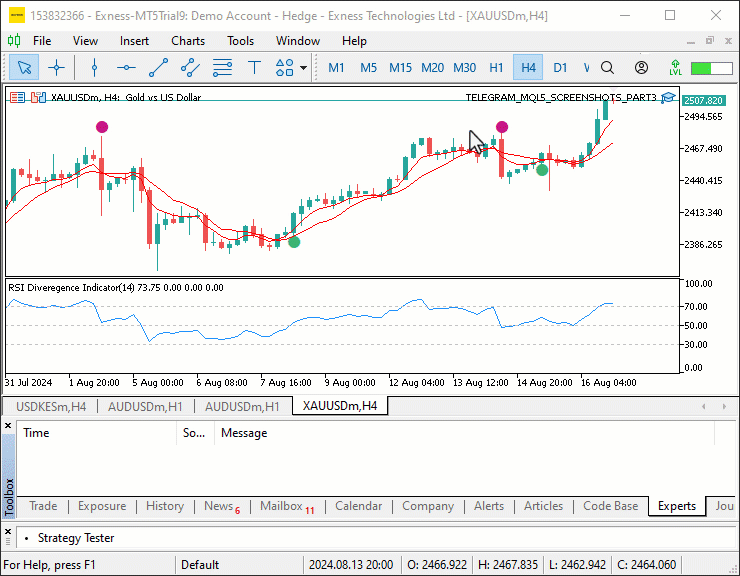Open the Charts menu
The height and width of the screenshot is (576, 740).
tap(188, 41)
